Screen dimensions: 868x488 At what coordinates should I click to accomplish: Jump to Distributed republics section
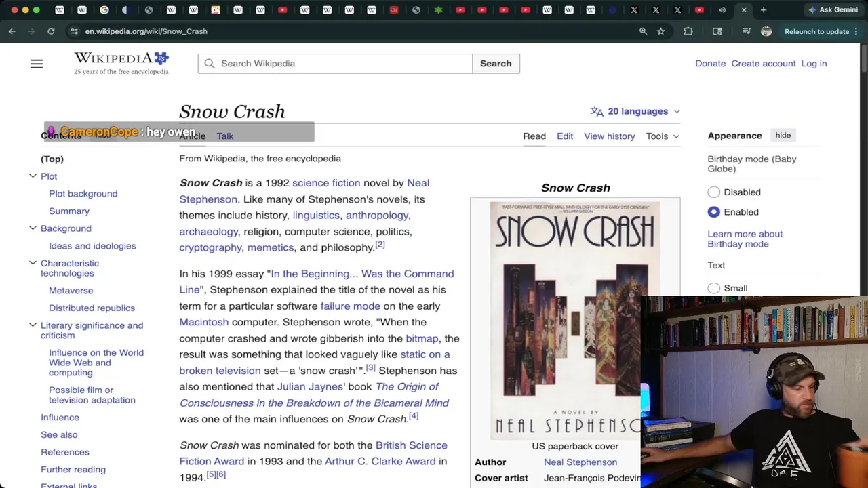[92, 308]
